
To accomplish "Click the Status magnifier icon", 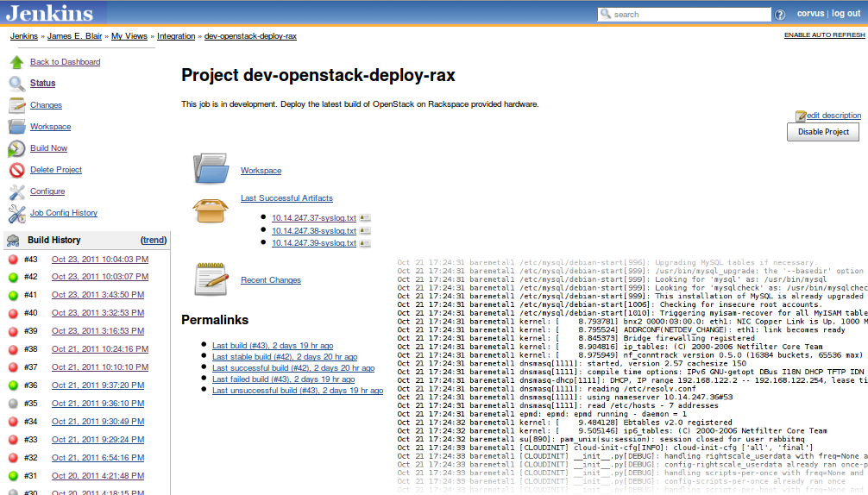I will coord(16,84).
